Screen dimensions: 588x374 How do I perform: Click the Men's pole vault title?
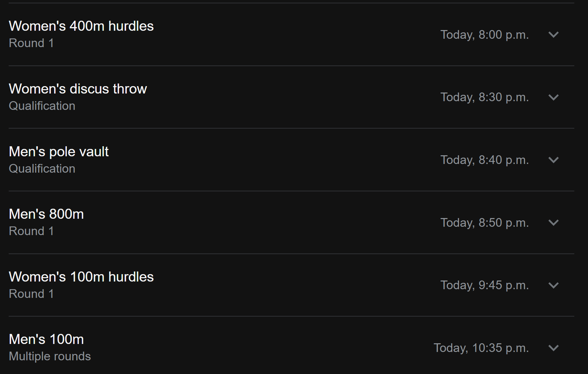point(59,152)
